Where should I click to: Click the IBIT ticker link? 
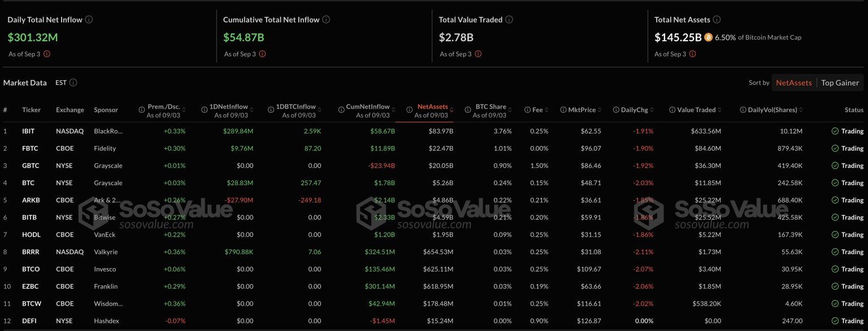[x=29, y=131]
